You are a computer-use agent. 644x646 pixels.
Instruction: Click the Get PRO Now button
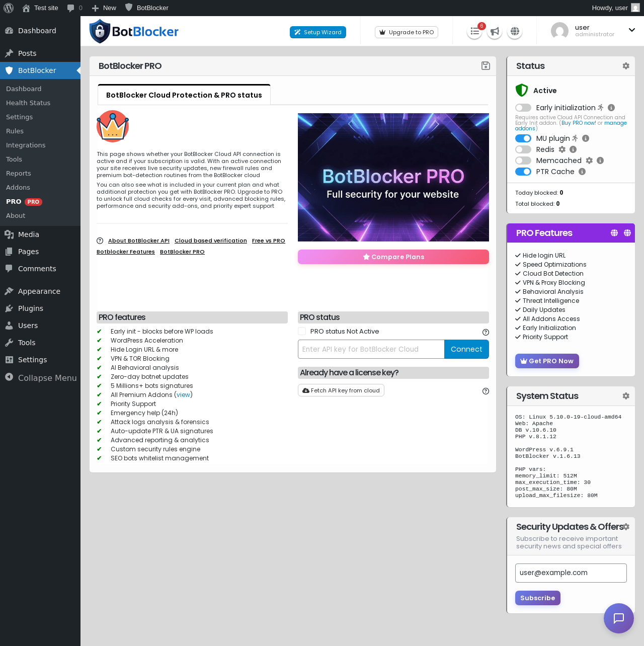coord(547,361)
